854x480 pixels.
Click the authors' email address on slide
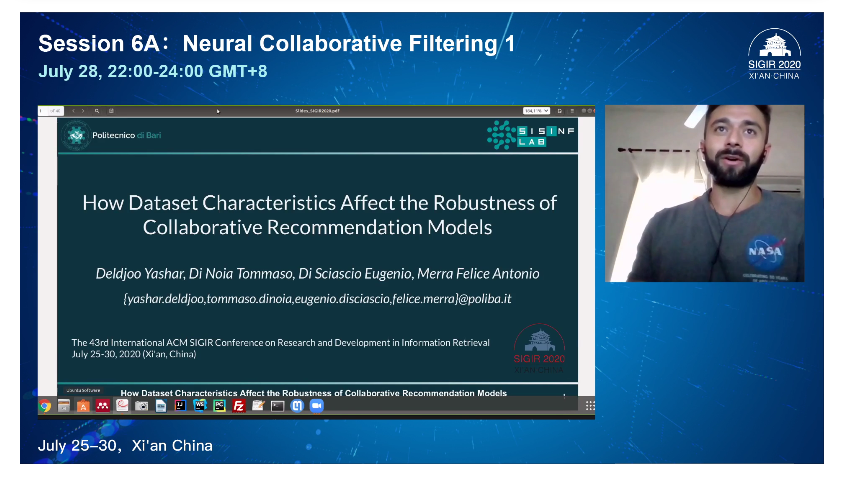(317, 299)
